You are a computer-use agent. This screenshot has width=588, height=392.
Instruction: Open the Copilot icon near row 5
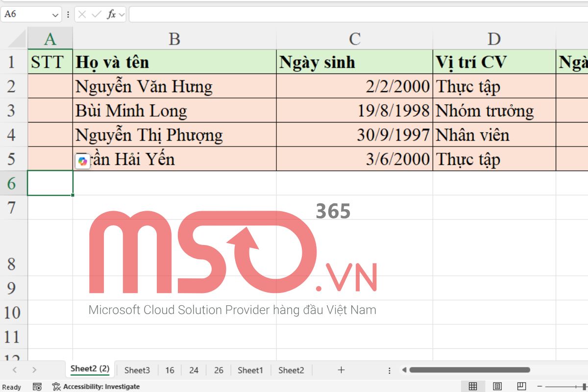[83, 161]
